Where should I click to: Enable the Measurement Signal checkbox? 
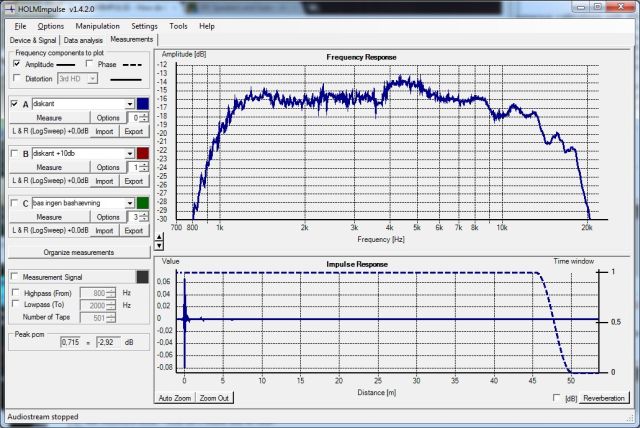coord(15,277)
